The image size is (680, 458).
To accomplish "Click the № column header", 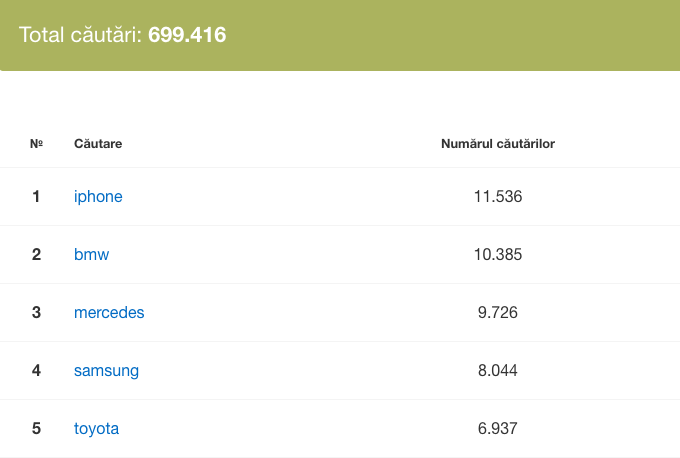I will [x=37, y=144].
